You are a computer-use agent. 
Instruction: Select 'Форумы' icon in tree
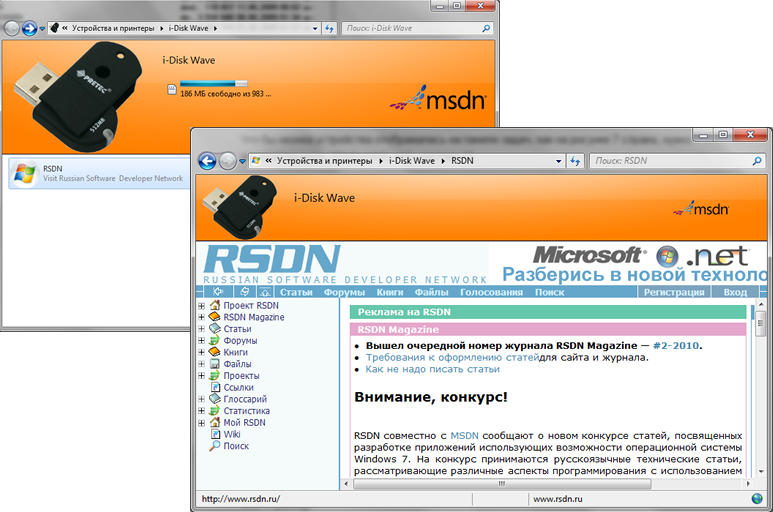(214, 340)
